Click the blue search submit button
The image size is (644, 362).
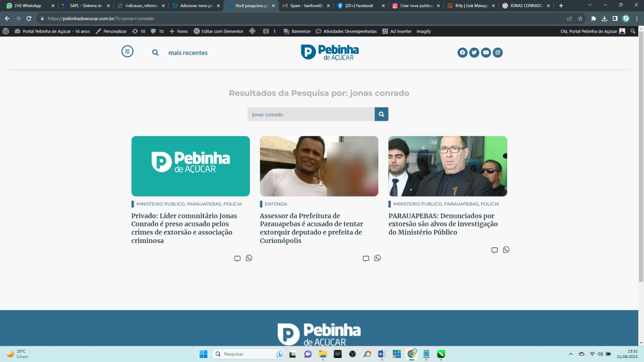381,114
